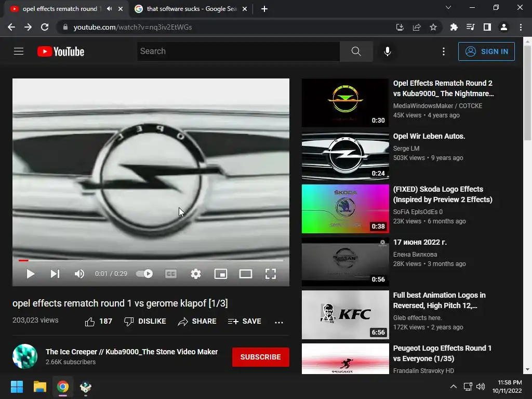The height and width of the screenshot is (399, 532).
Task: Like the video with thumbs up
Action: [98, 321]
